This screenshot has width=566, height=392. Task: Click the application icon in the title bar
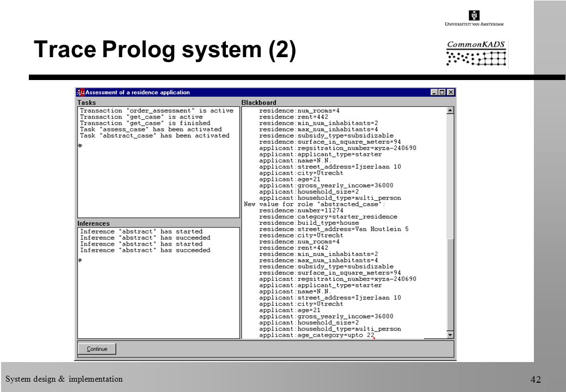click(x=81, y=93)
